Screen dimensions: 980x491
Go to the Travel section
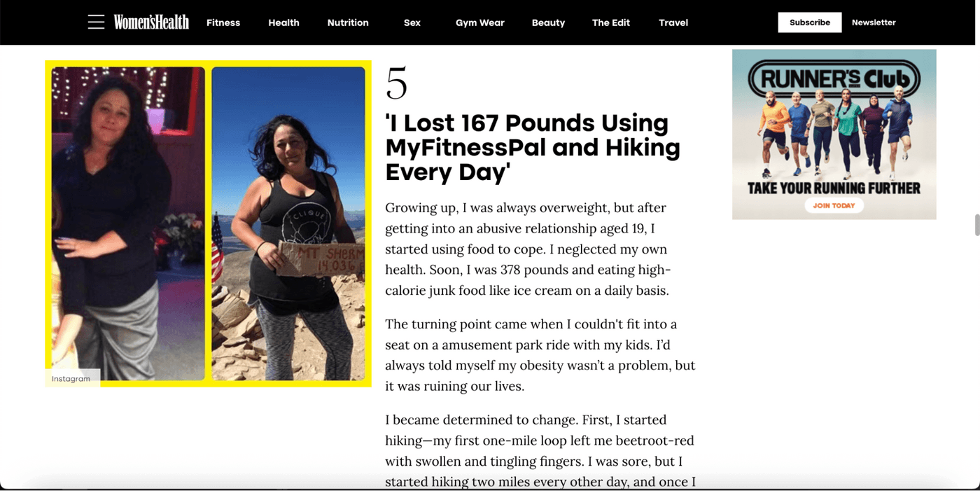673,22
